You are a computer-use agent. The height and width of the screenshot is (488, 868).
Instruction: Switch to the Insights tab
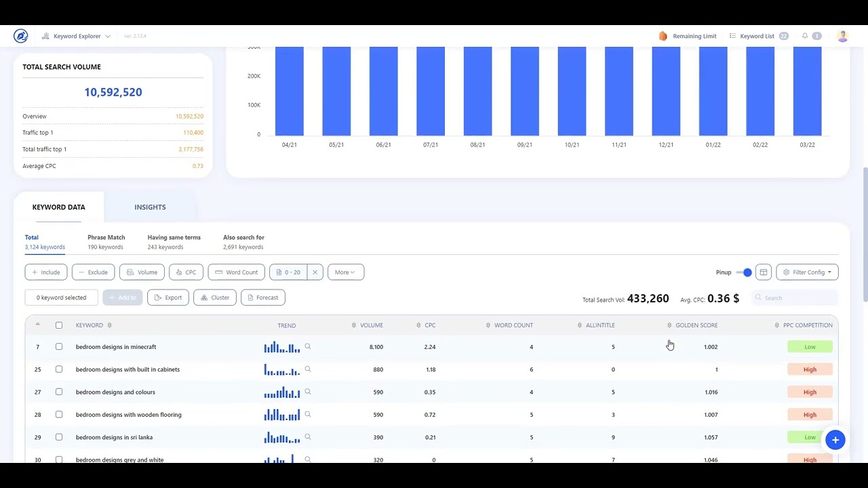click(x=150, y=207)
